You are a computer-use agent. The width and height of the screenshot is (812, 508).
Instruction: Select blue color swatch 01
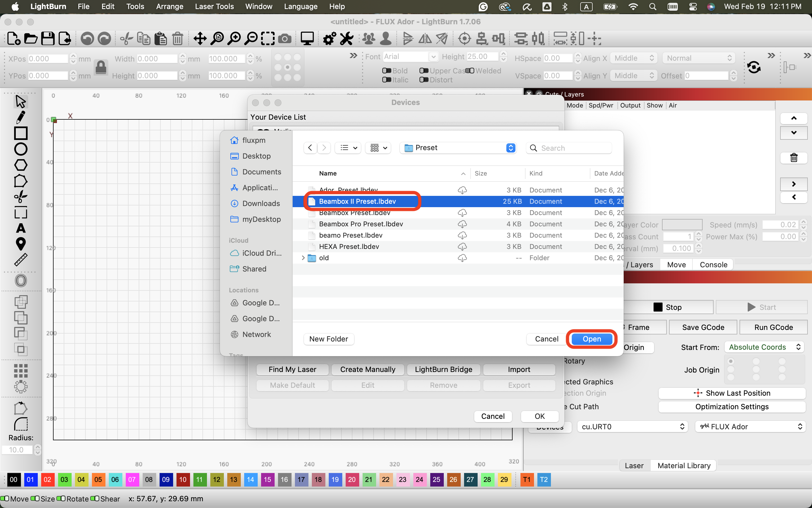pos(30,479)
